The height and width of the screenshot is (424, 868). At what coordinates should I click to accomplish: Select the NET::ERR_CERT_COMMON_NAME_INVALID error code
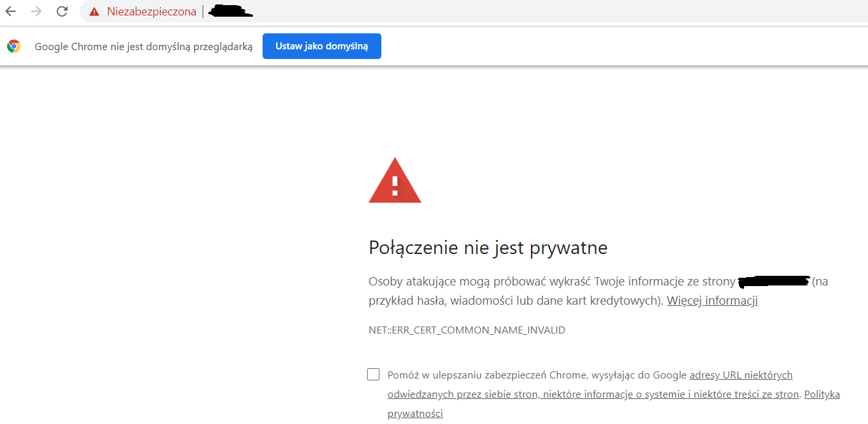click(467, 330)
